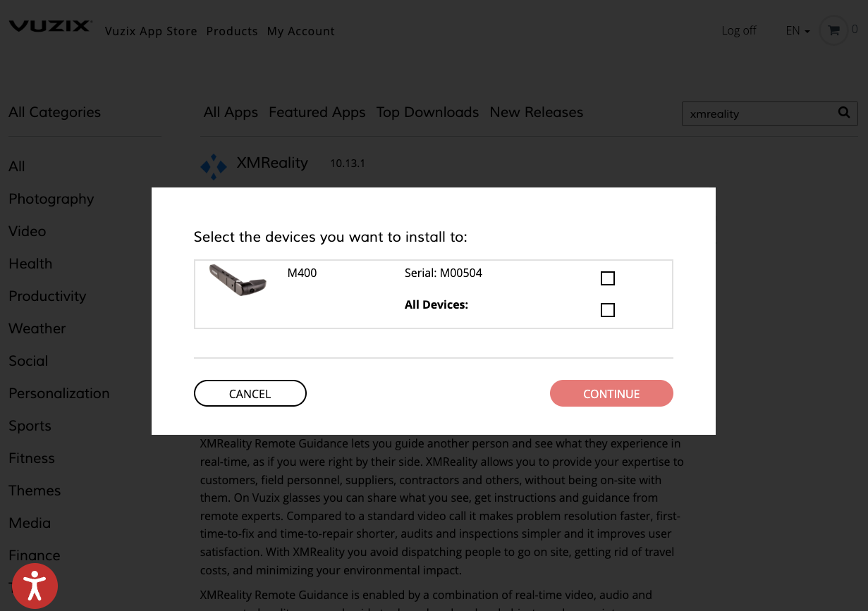Select the Photography category
868x611 pixels.
[51, 199]
